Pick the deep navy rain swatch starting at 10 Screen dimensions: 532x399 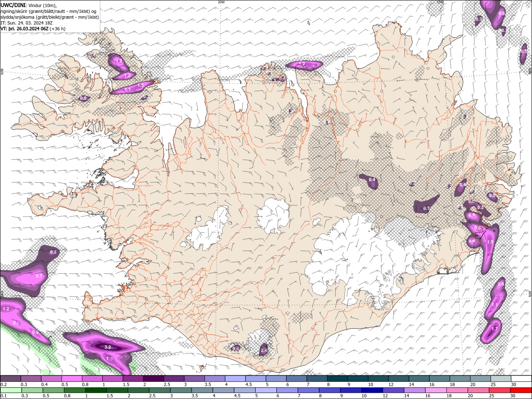click(x=372, y=390)
